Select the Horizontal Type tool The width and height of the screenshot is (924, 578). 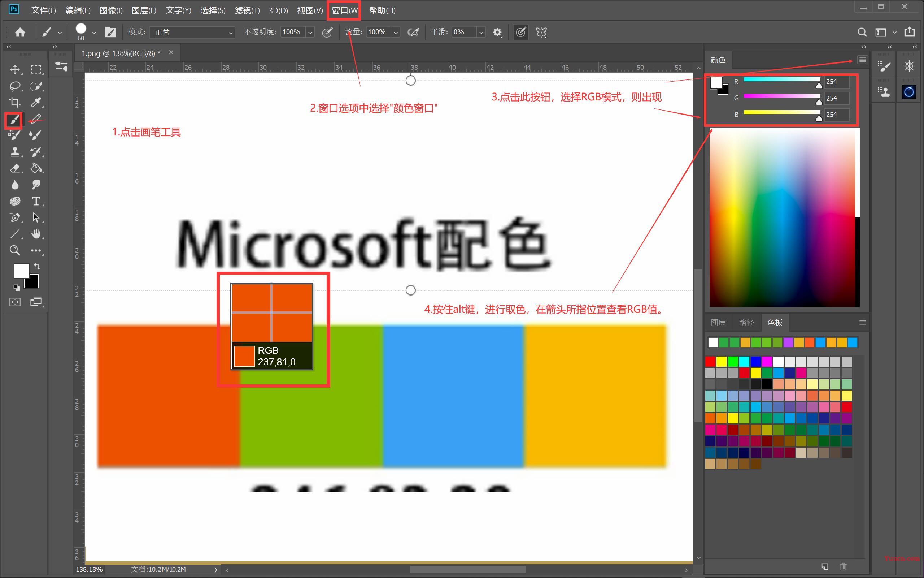[x=36, y=201]
